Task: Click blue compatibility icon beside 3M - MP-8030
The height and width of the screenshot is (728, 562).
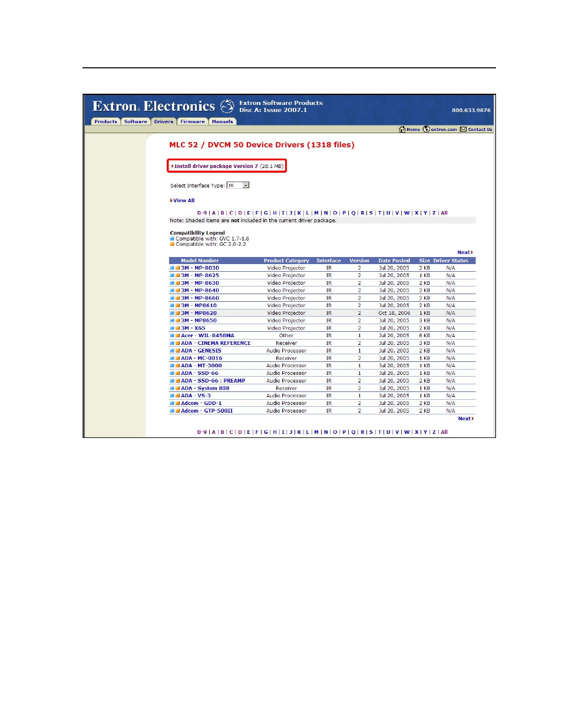Action: (172, 268)
